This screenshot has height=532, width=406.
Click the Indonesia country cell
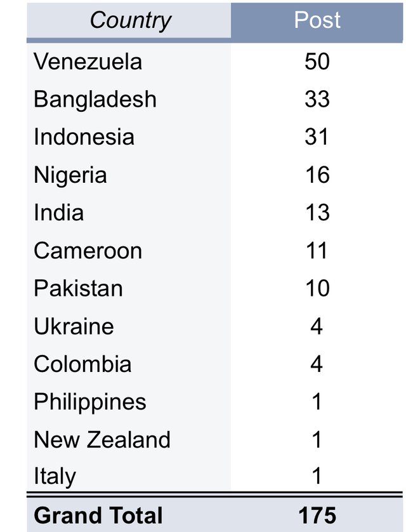(x=84, y=137)
